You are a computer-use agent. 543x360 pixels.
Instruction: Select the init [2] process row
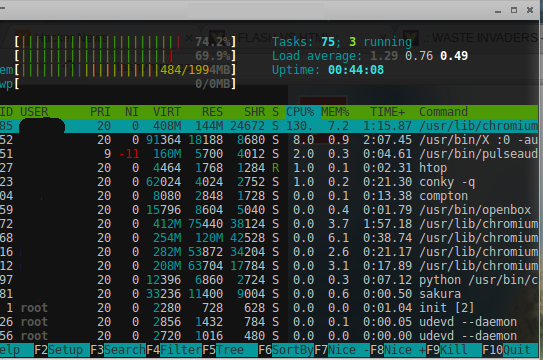pos(269,308)
